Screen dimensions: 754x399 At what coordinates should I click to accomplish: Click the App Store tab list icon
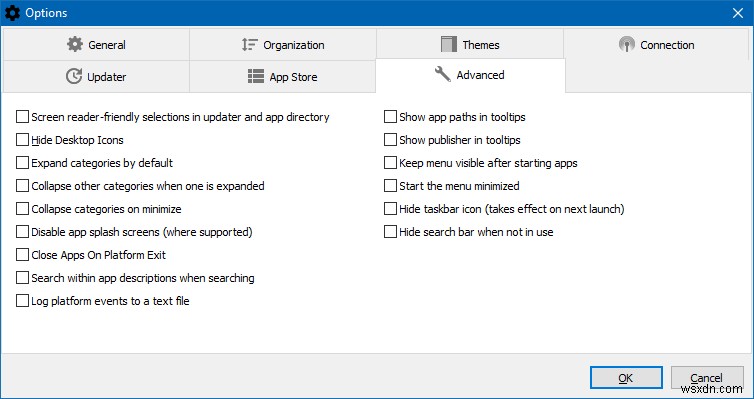[256, 76]
